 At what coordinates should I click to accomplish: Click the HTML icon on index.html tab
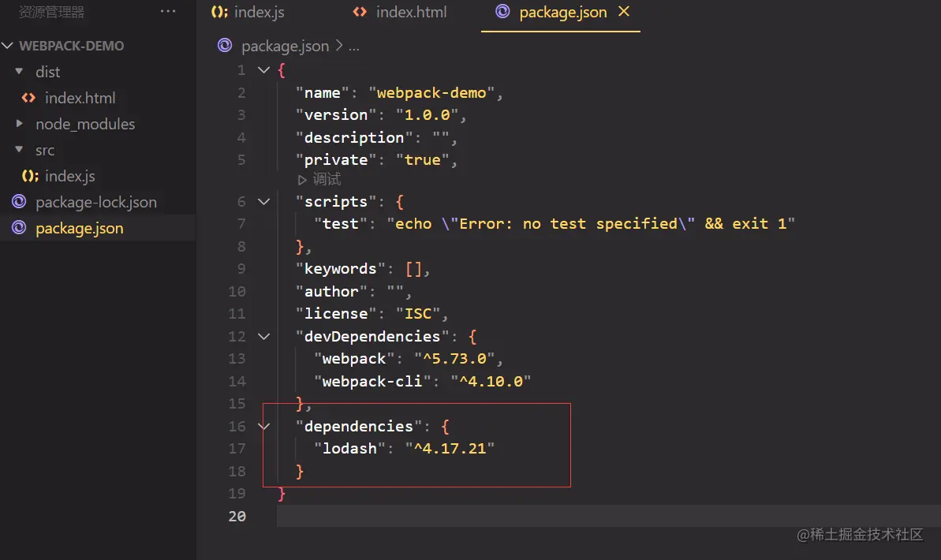point(360,12)
